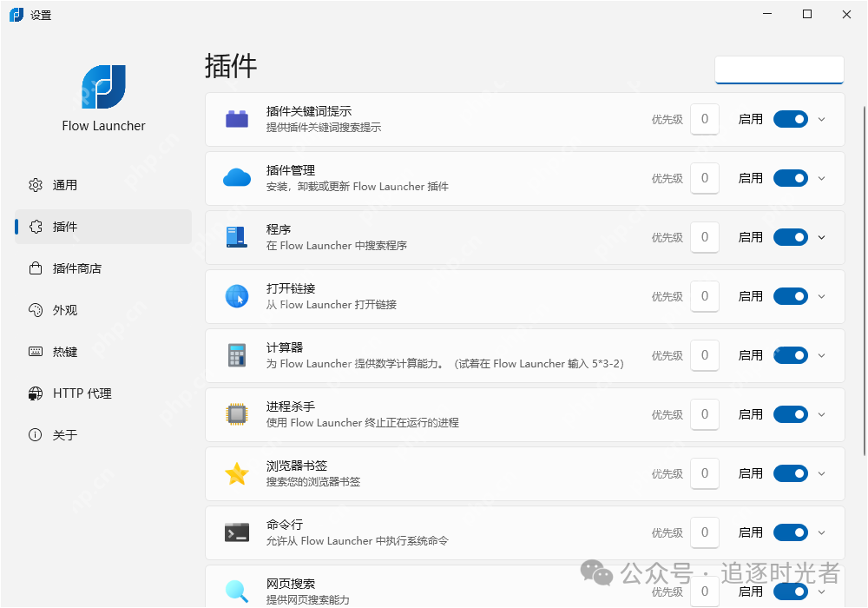Screen dimensions: 868x608
Task: Click the Flow Launcher icon in title bar
Action: tap(16, 15)
